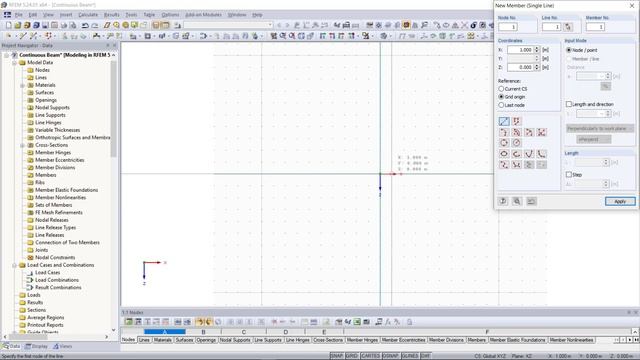The image size is (640, 360).
Task: Select the ellipse line type icon
Action: coord(504,154)
